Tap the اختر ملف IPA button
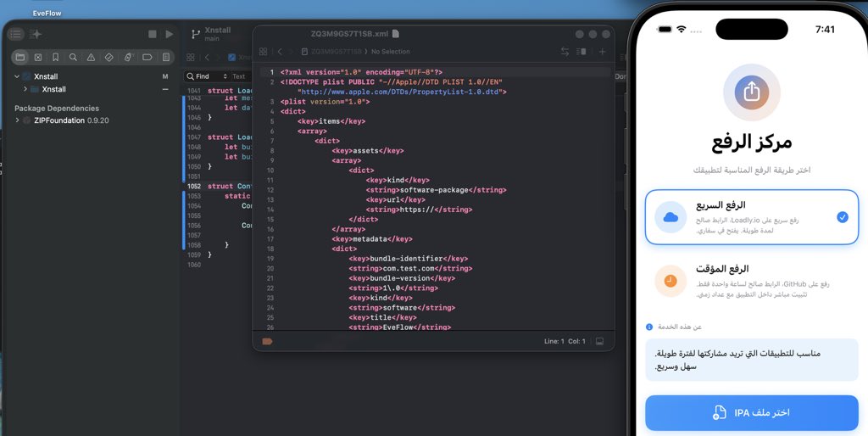Screen dimensions: 868x436 pos(752,413)
